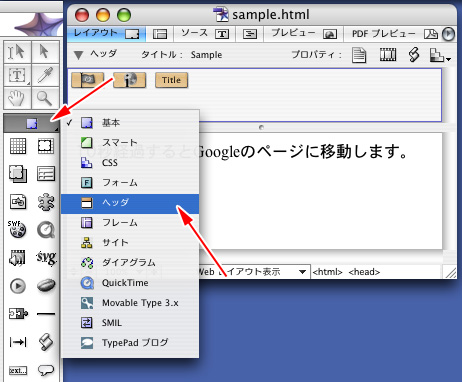Choose Movable Type 3.x menu entry

[x=130, y=303]
